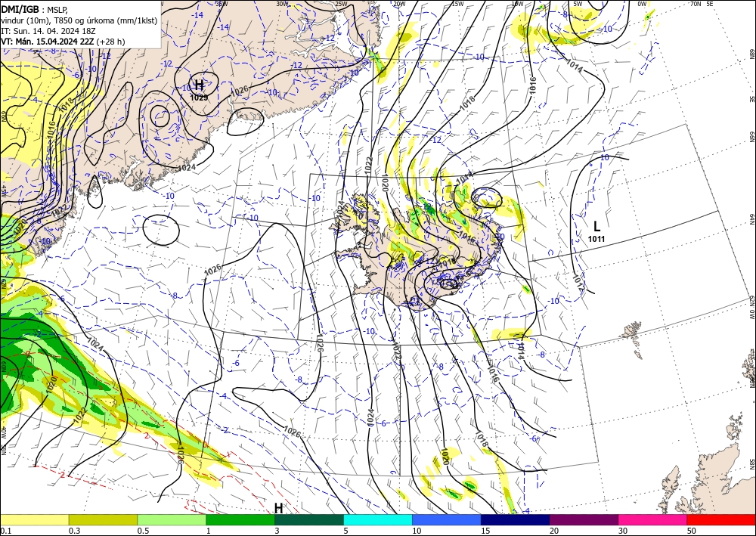Click the '50' legend value
The image size is (756, 536).
pyautogui.click(x=692, y=531)
